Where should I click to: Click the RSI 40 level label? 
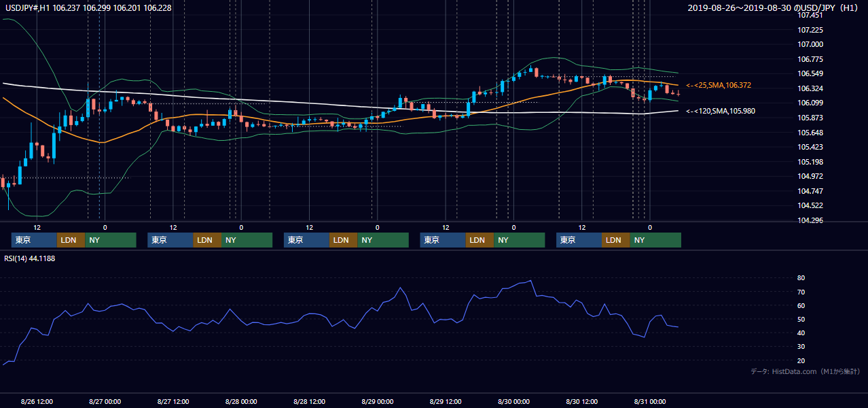coord(801,333)
